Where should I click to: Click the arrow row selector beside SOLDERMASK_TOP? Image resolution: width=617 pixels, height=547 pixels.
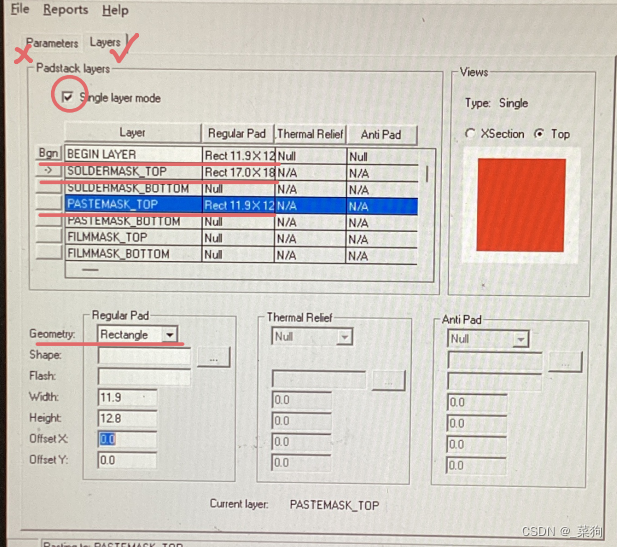(49, 171)
